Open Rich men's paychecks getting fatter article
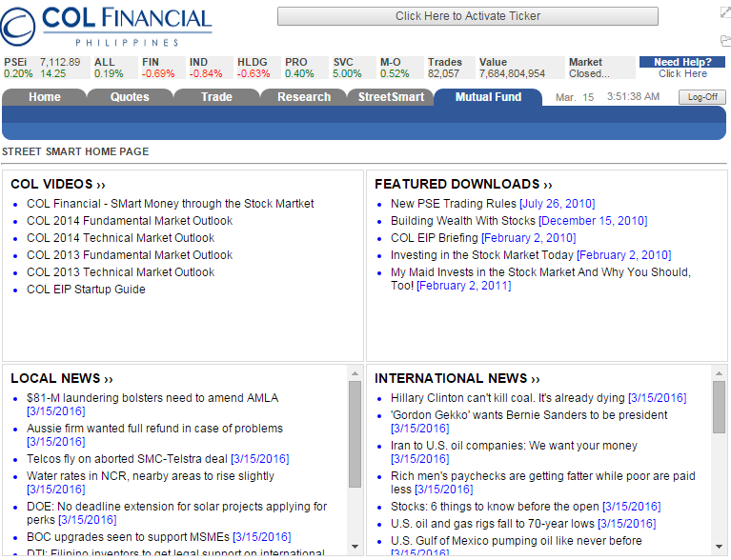731x560 pixels. [x=543, y=482]
